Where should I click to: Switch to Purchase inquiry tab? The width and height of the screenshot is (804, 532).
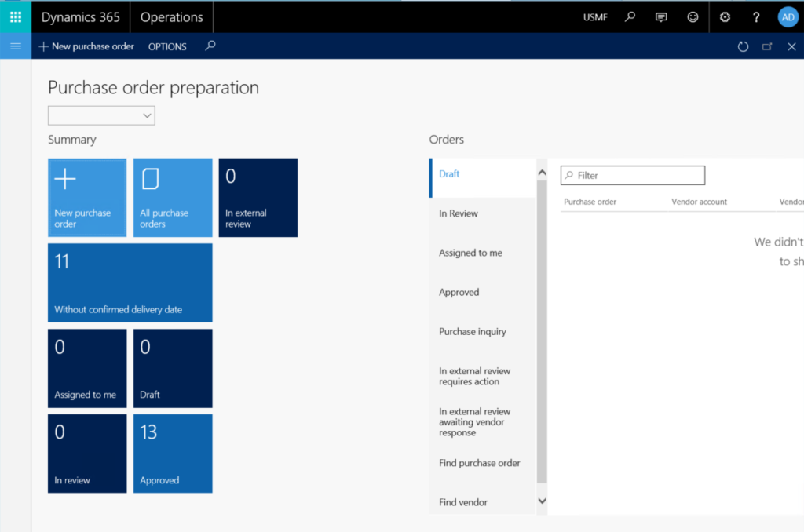472,331
